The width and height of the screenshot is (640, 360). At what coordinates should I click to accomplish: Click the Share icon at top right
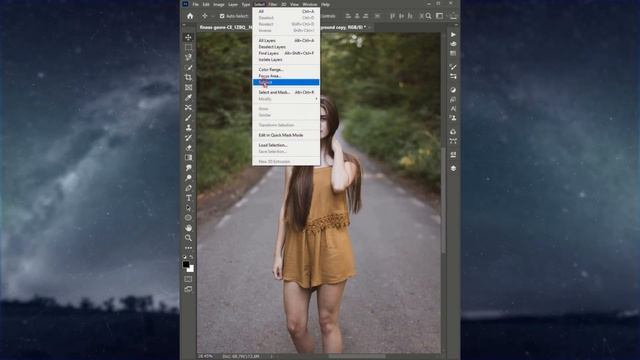pyautogui.click(x=453, y=16)
